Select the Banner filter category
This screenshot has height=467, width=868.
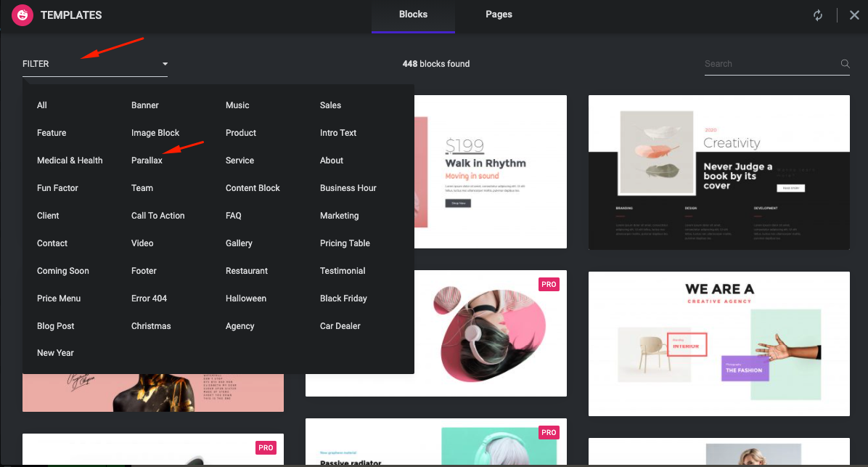coord(145,105)
